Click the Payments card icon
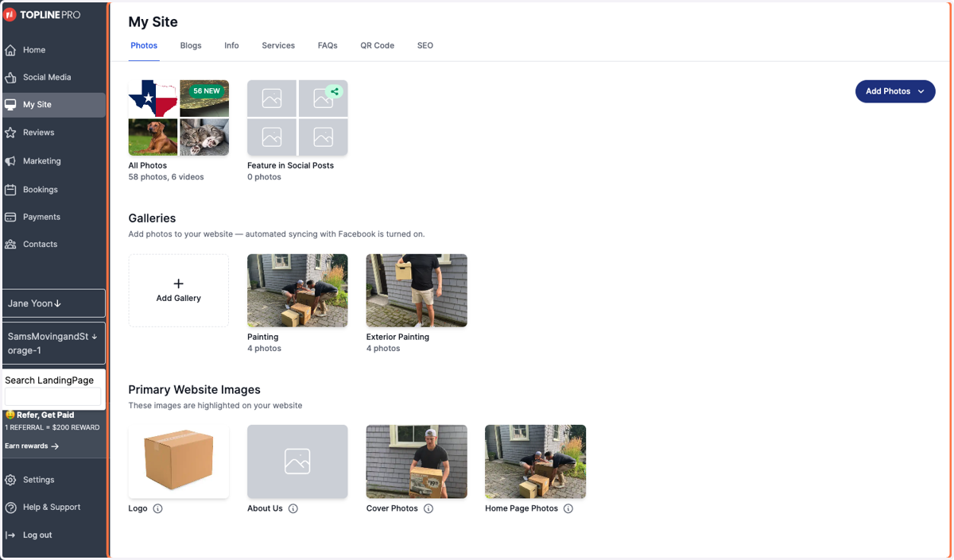This screenshot has height=560, width=954. 10,217
